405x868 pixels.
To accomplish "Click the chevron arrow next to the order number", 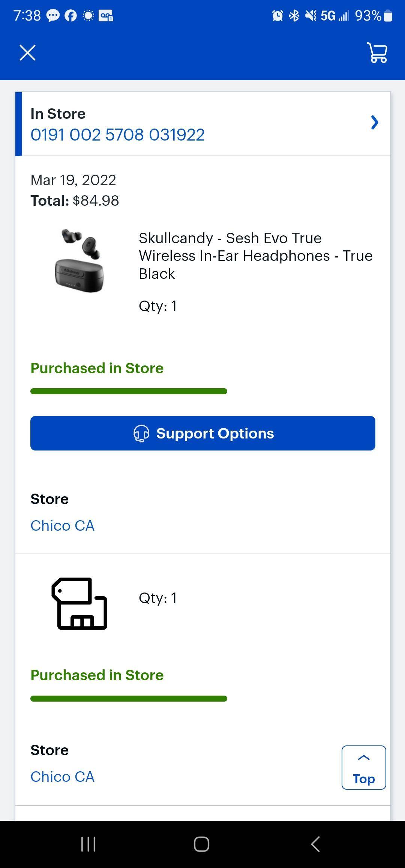I will click(375, 123).
